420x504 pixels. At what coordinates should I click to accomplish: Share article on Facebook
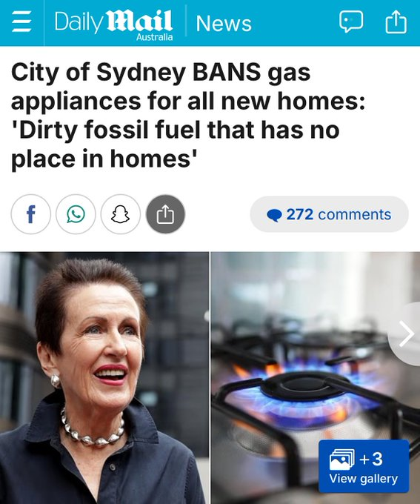tap(31, 214)
